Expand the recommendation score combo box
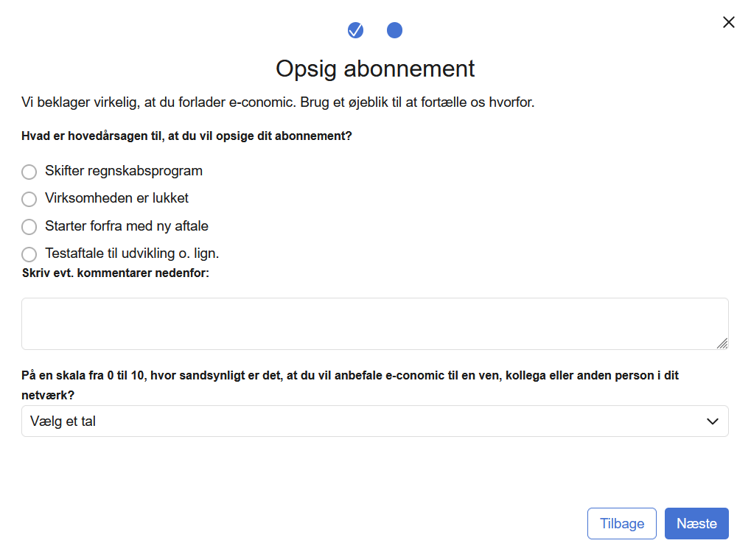The image size is (751, 560). tap(374, 421)
